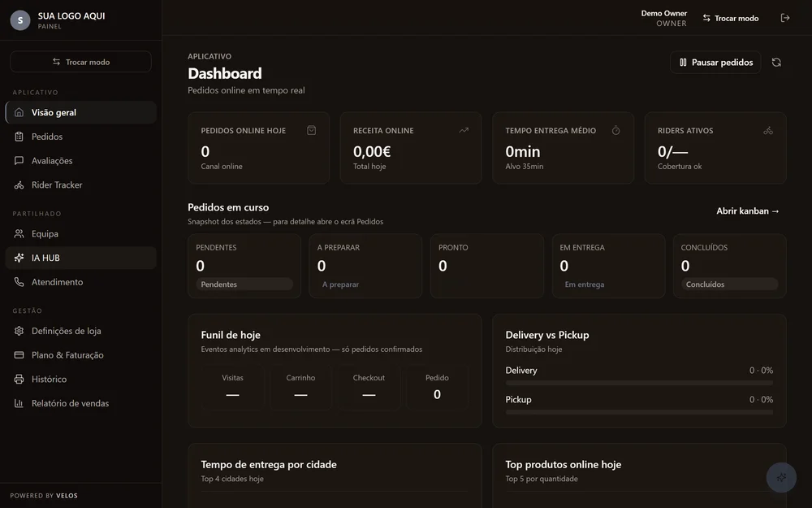Open Visão geral in the sidebar
The height and width of the screenshot is (508, 812).
click(x=80, y=112)
